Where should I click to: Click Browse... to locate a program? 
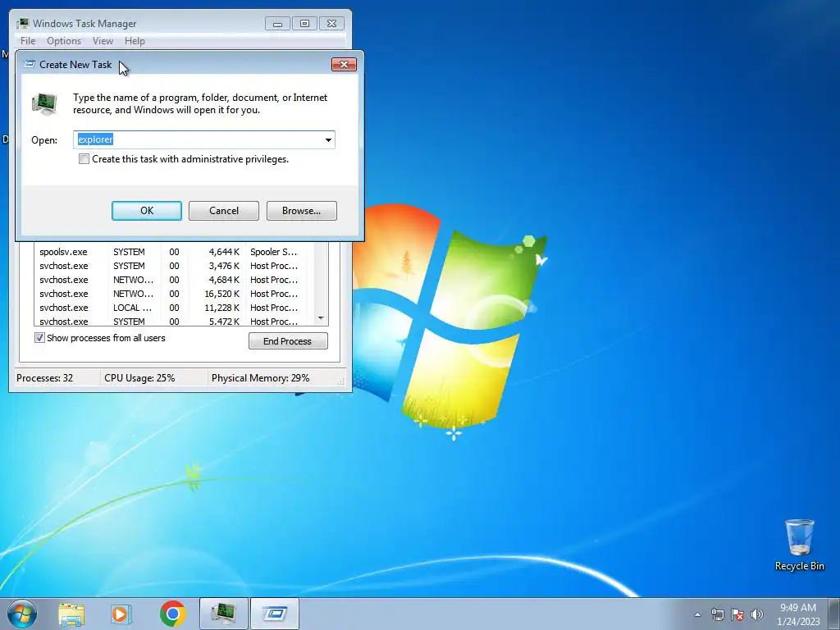click(302, 211)
